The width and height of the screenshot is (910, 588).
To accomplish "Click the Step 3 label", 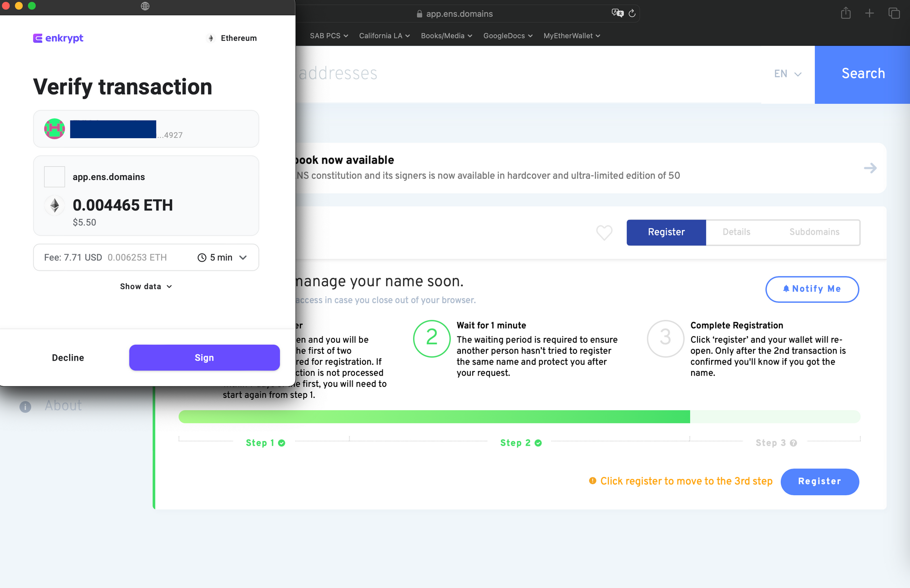I will point(771,443).
